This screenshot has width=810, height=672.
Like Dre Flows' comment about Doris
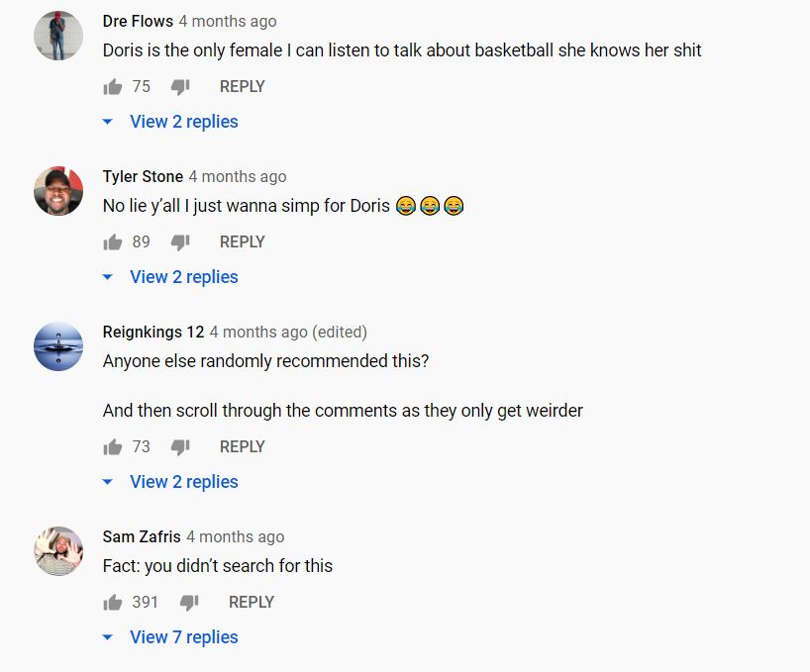113,87
